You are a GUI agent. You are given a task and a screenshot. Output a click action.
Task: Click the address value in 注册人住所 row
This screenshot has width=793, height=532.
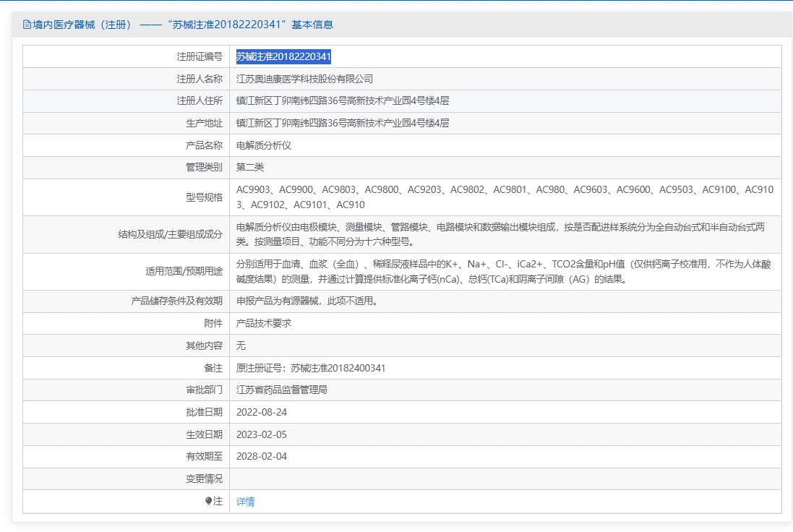pos(343,100)
